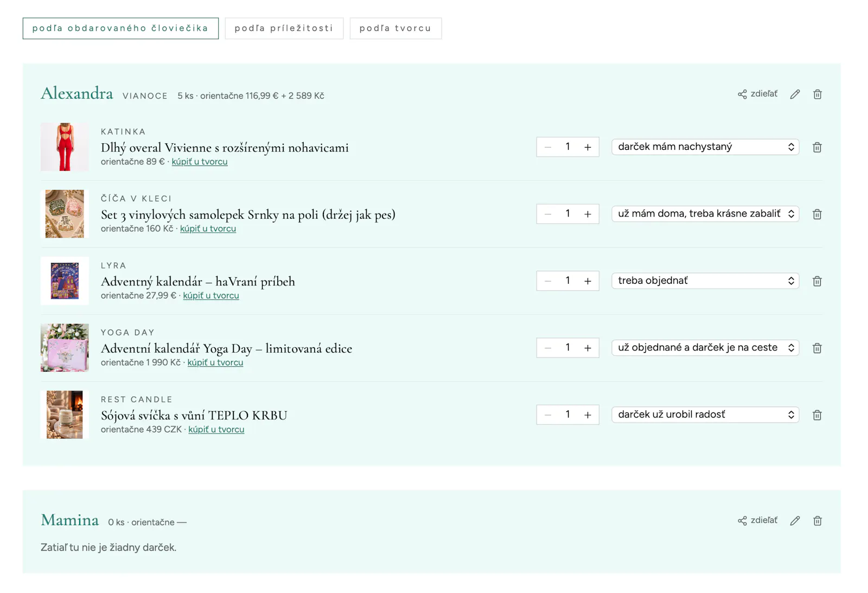Remove the Sójová svíčka item
The width and height of the screenshot is (868, 593).
point(817,415)
